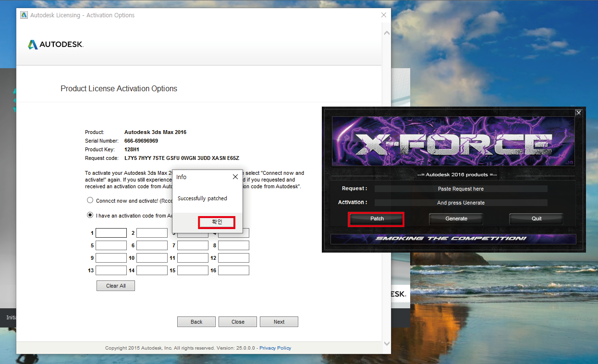Click activation code field 15
The image size is (598, 364).
click(193, 270)
